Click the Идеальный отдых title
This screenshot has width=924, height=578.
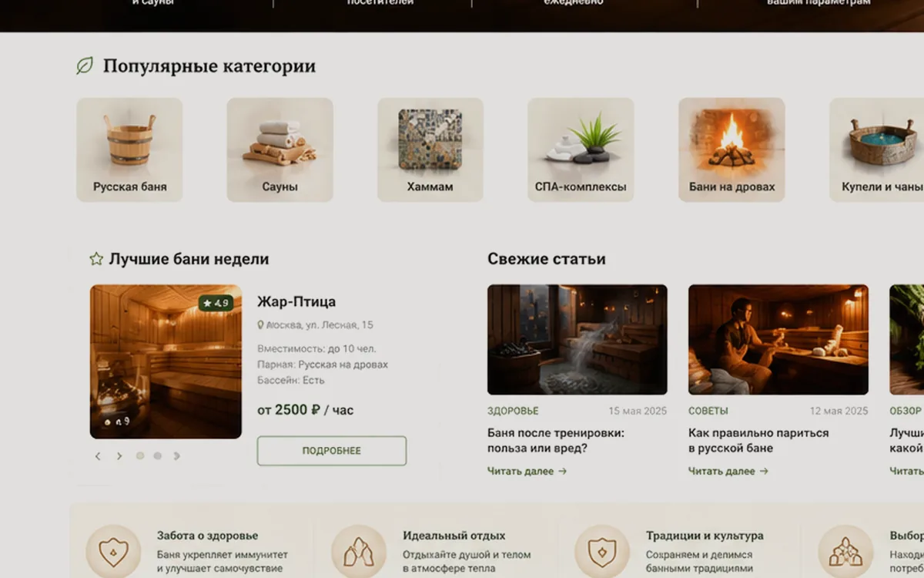tap(454, 536)
